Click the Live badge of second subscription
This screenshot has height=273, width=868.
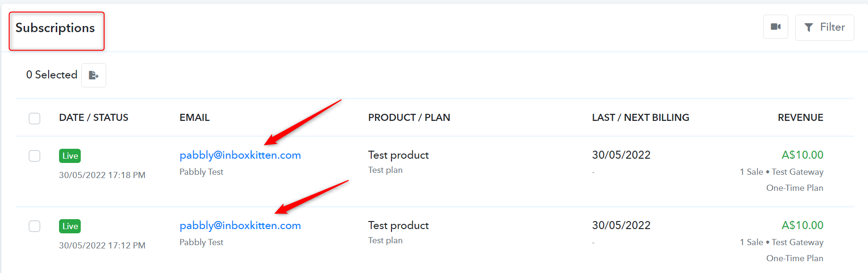click(70, 226)
